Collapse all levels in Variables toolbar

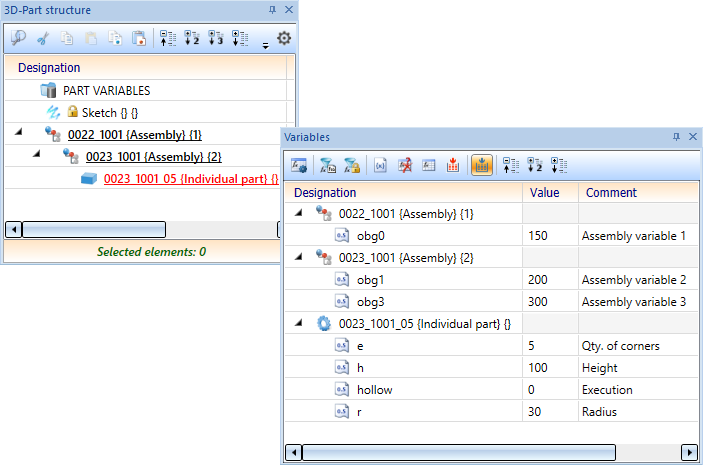511,165
